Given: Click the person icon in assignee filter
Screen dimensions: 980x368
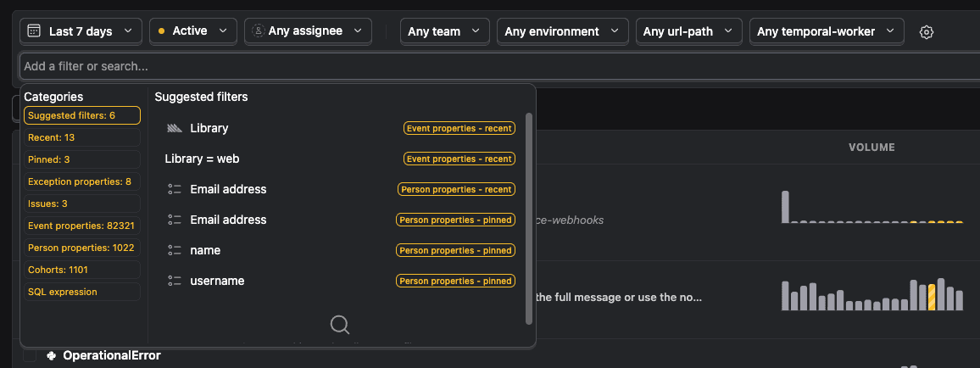Looking at the screenshot, I should point(258,31).
